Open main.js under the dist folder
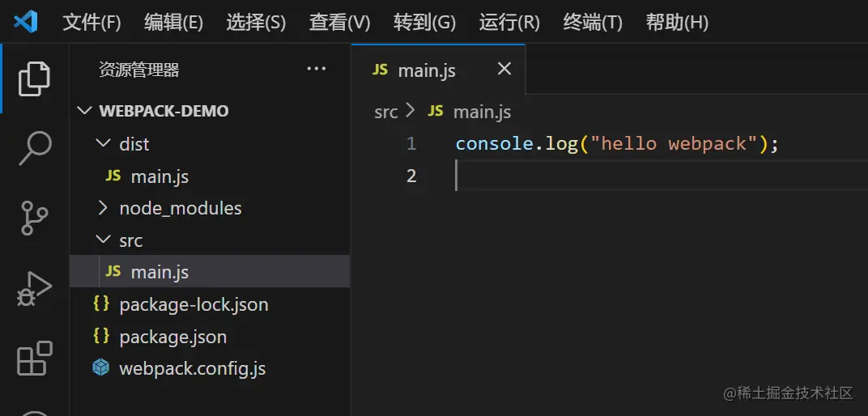Image resolution: width=868 pixels, height=416 pixels. (x=210, y=176)
